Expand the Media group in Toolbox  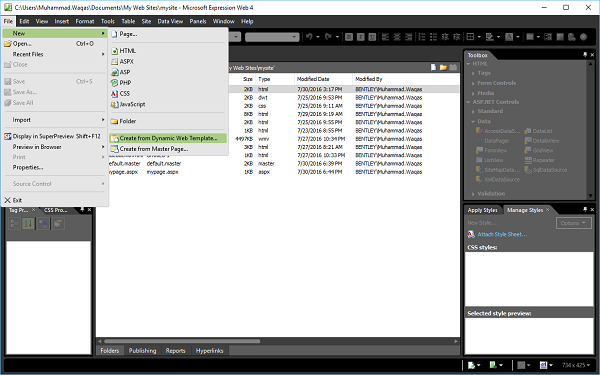click(473, 93)
